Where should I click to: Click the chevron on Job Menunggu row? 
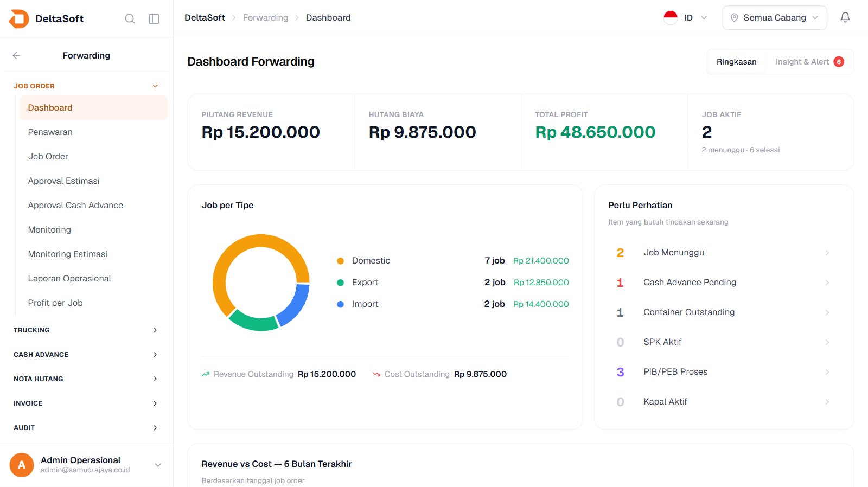click(827, 253)
